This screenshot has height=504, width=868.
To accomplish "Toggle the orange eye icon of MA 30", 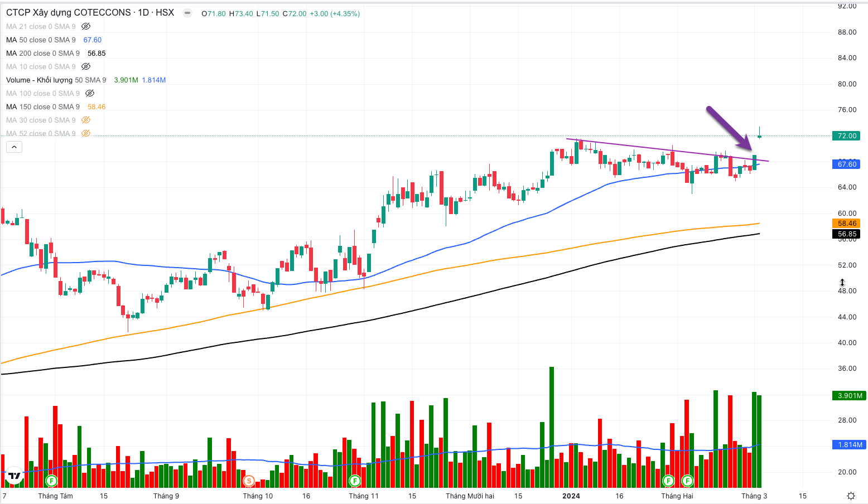I will coord(86,120).
